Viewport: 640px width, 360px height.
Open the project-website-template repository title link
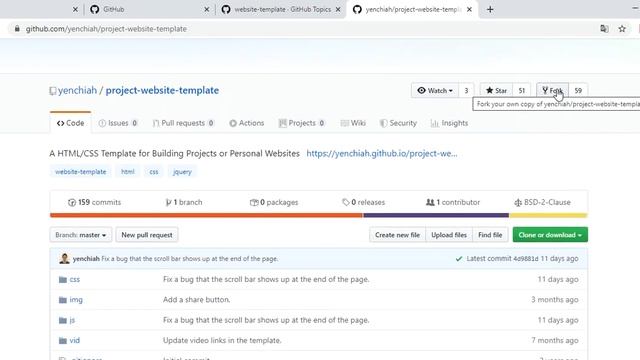tap(162, 90)
